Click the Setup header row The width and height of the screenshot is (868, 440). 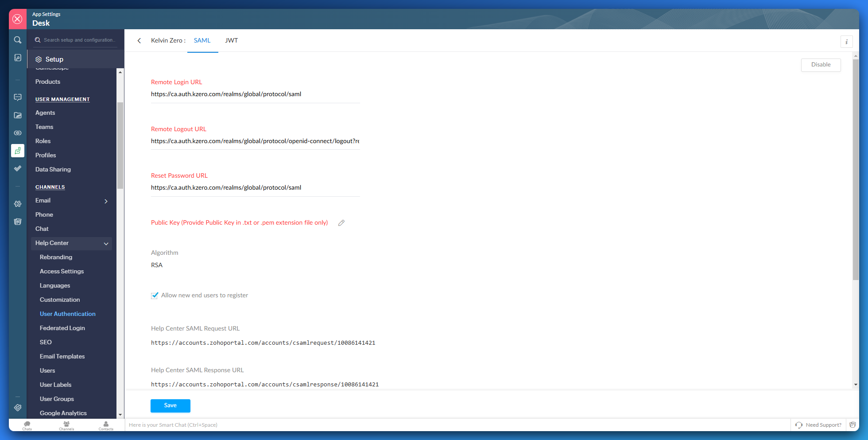click(x=76, y=59)
